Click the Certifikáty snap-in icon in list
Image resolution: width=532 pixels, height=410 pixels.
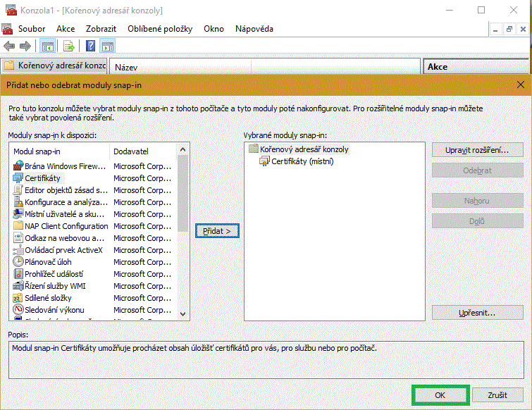pyautogui.click(x=18, y=178)
